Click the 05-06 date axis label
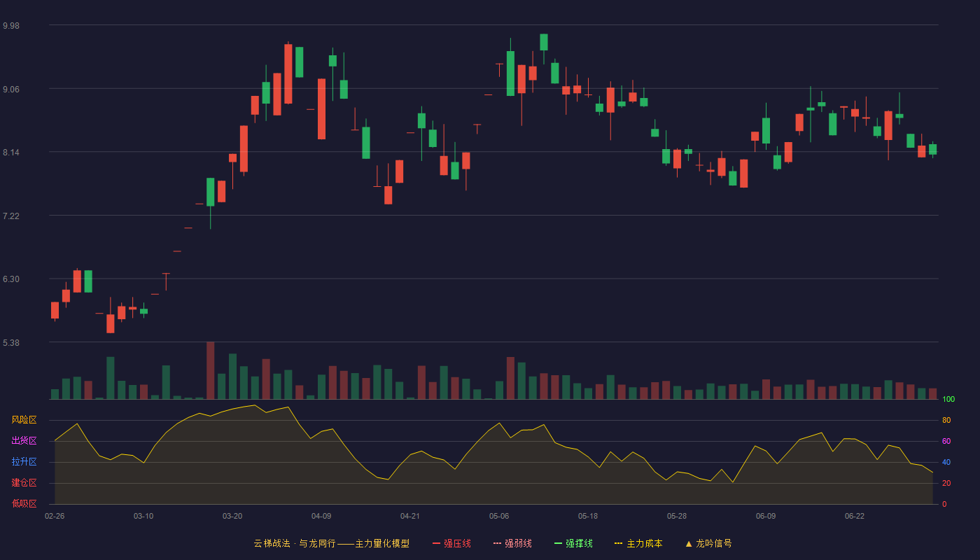Image resolution: width=980 pixels, height=560 pixels. click(499, 516)
